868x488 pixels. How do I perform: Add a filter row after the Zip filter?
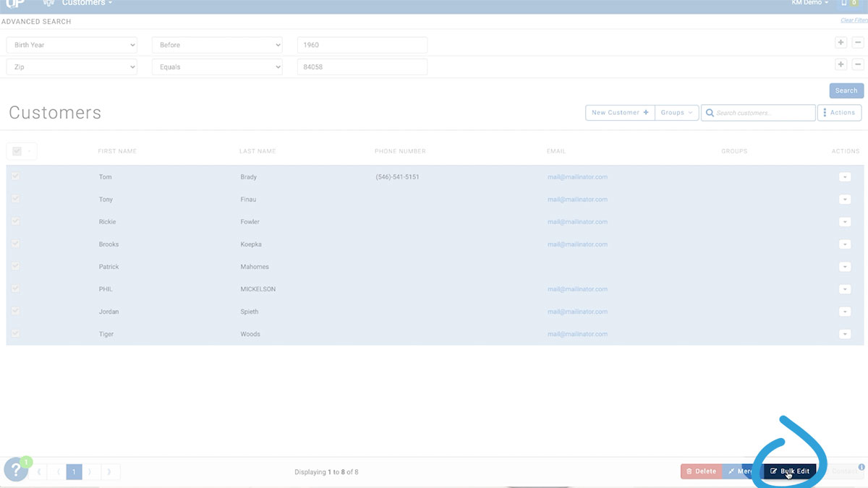(x=841, y=64)
